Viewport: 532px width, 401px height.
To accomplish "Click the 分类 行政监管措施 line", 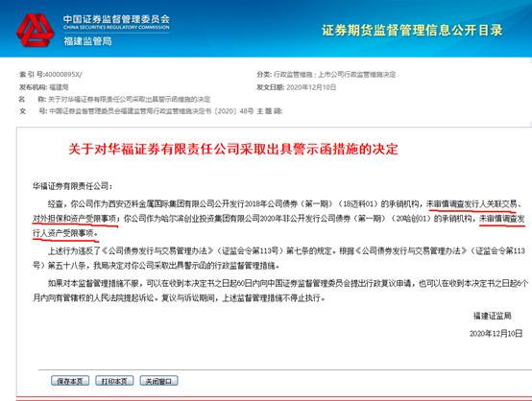I will point(326,75).
